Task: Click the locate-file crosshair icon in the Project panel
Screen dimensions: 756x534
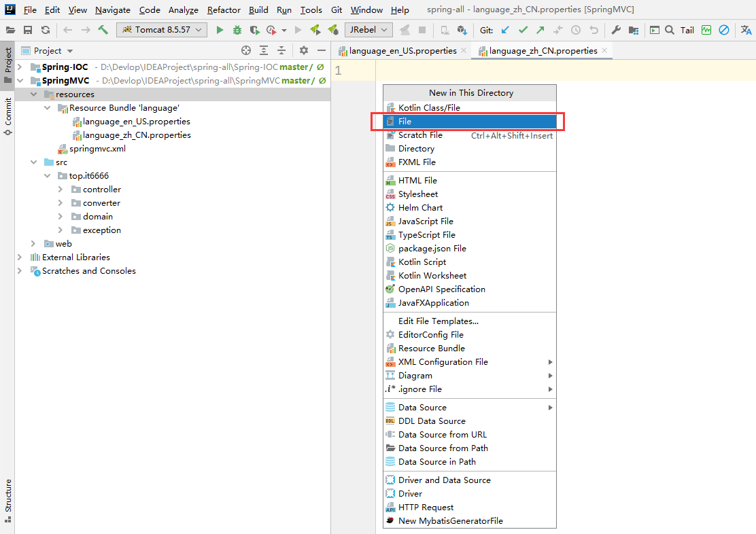Action: (x=246, y=50)
